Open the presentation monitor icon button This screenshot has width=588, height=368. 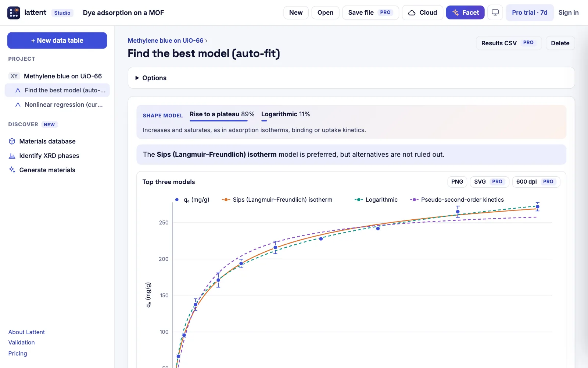[495, 13]
